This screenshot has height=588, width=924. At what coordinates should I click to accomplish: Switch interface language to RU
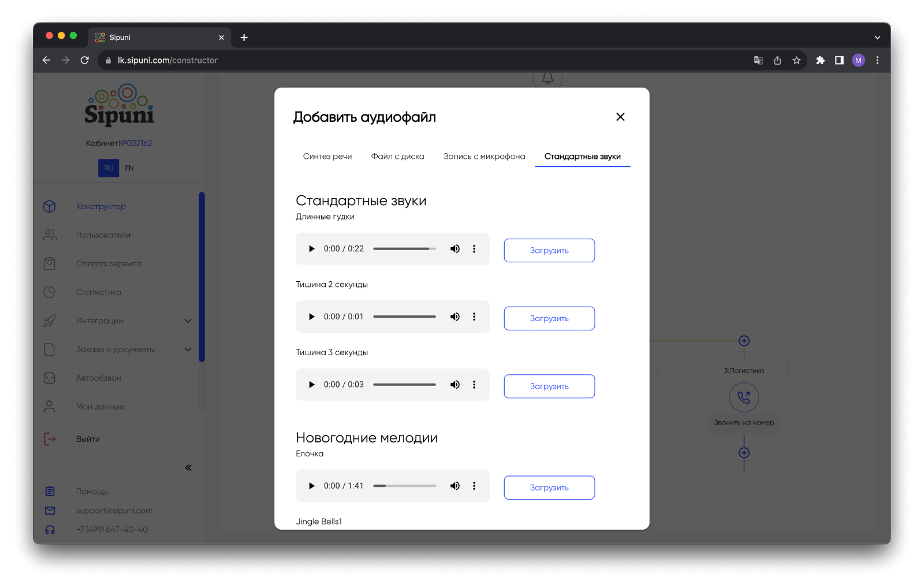109,168
